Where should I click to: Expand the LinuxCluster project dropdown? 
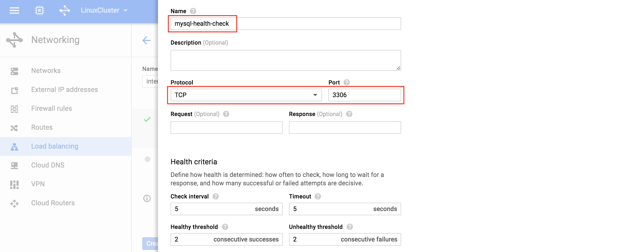tap(104, 10)
